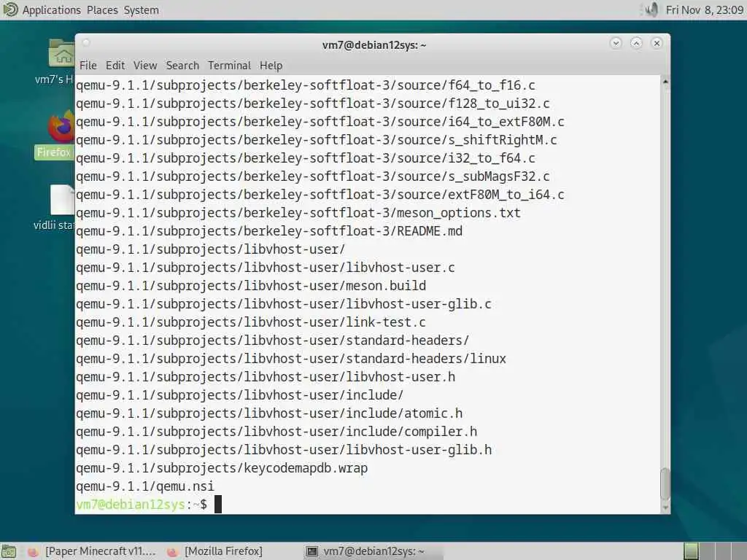Minimize the terminal window
This screenshot has width=747, height=560.
(x=616, y=43)
